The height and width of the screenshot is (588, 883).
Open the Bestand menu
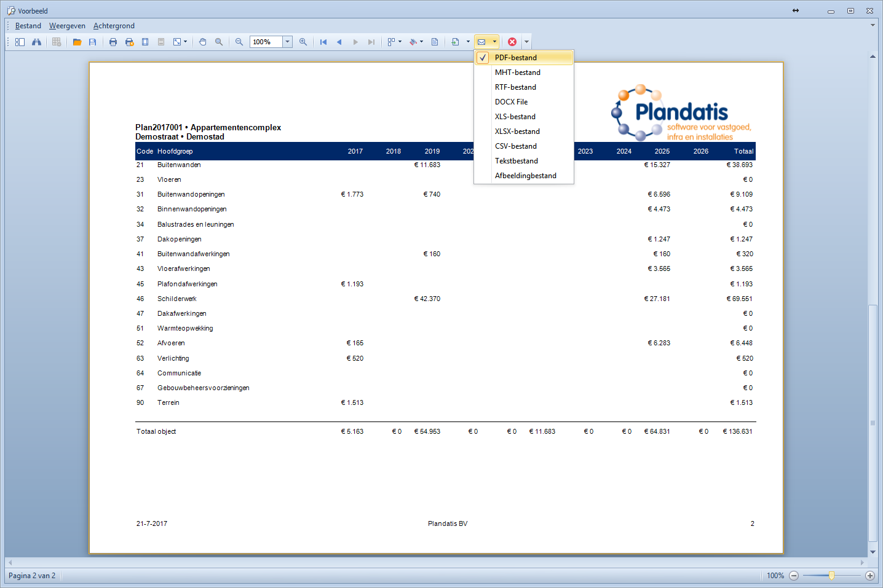point(28,26)
